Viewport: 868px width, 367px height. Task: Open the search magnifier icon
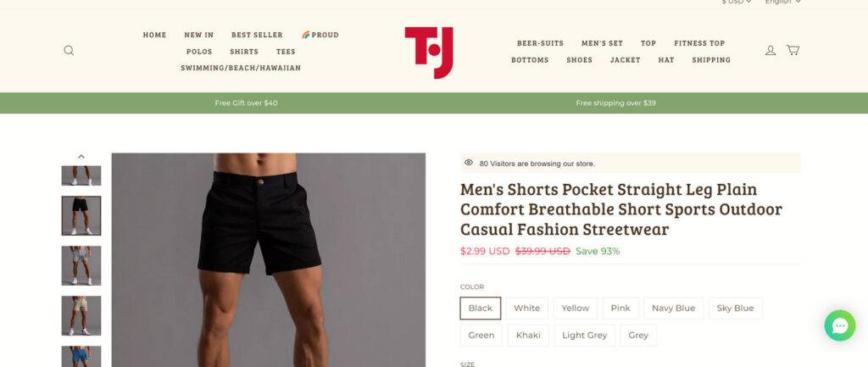69,50
